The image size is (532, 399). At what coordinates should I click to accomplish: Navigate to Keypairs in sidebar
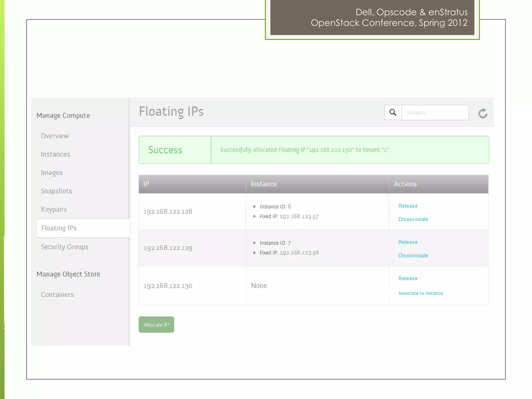pyautogui.click(x=54, y=209)
